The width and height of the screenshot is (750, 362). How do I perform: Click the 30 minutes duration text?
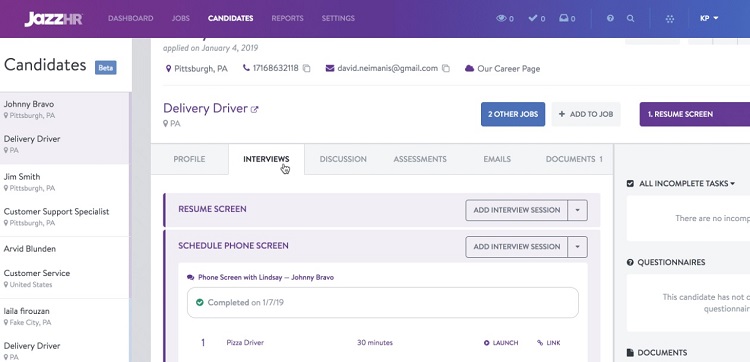coord(375,343)
